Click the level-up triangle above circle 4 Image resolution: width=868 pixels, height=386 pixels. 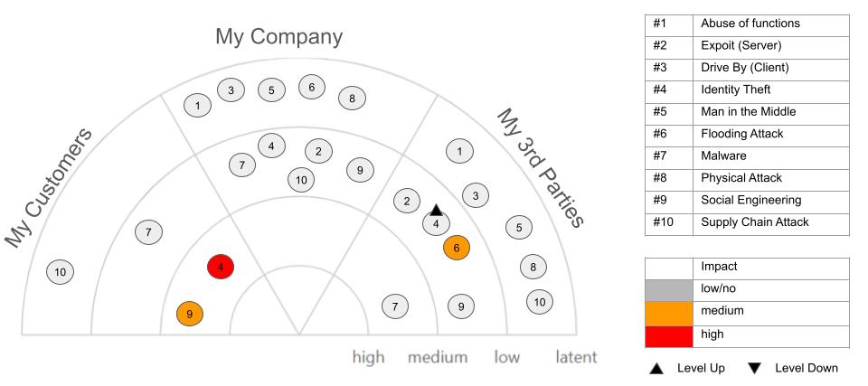(x=436, y=210)
